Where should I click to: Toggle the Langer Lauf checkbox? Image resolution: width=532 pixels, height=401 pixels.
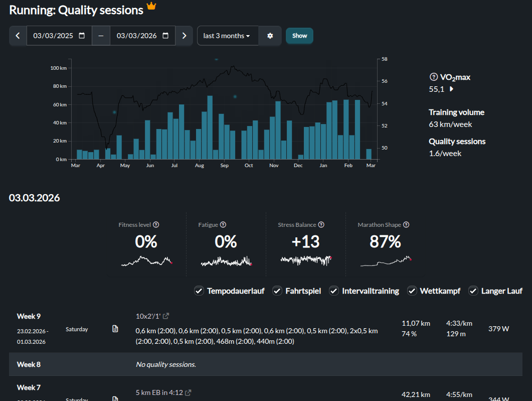(x=473, y=291)
